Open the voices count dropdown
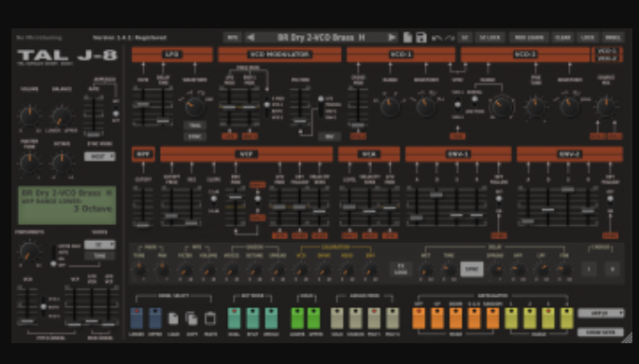Viewport: 639px width, 364px height. pyautogui.click(x=99, y=244)
